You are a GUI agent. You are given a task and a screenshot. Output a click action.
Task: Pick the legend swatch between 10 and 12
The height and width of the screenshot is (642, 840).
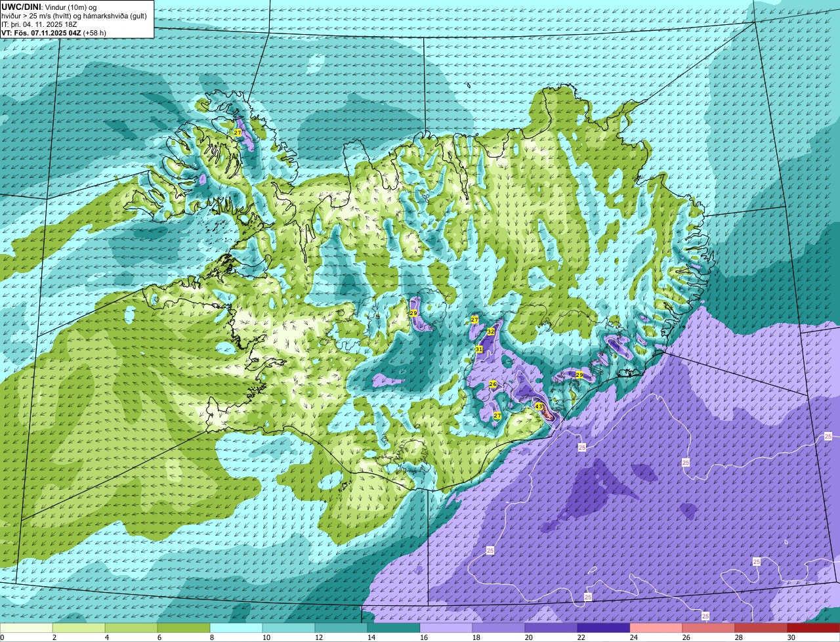(289, 628)
